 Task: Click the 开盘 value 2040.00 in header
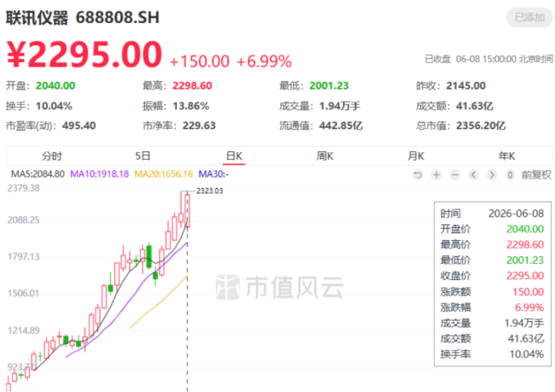[x=55, y=85]
